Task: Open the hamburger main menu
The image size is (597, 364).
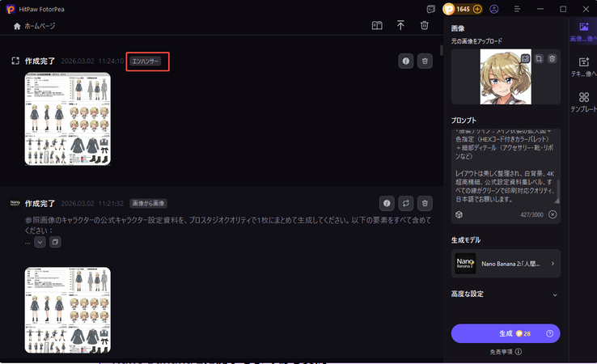Action: pos(517,9)
